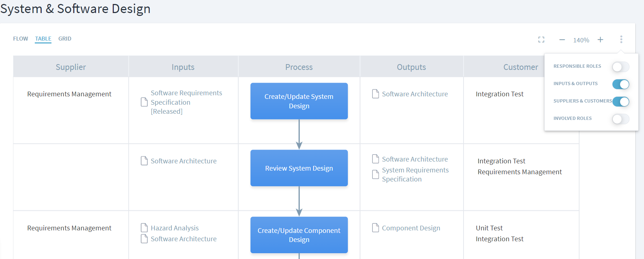The height and width of the screenshot is (259, 644).
Task: Open System Requirements Specification output
Action: click(415, 175)
